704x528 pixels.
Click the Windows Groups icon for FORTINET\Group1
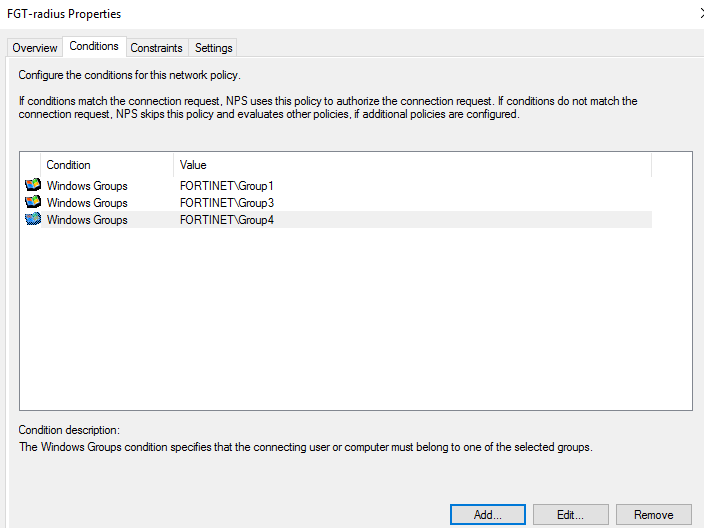[x=33, y=185]
